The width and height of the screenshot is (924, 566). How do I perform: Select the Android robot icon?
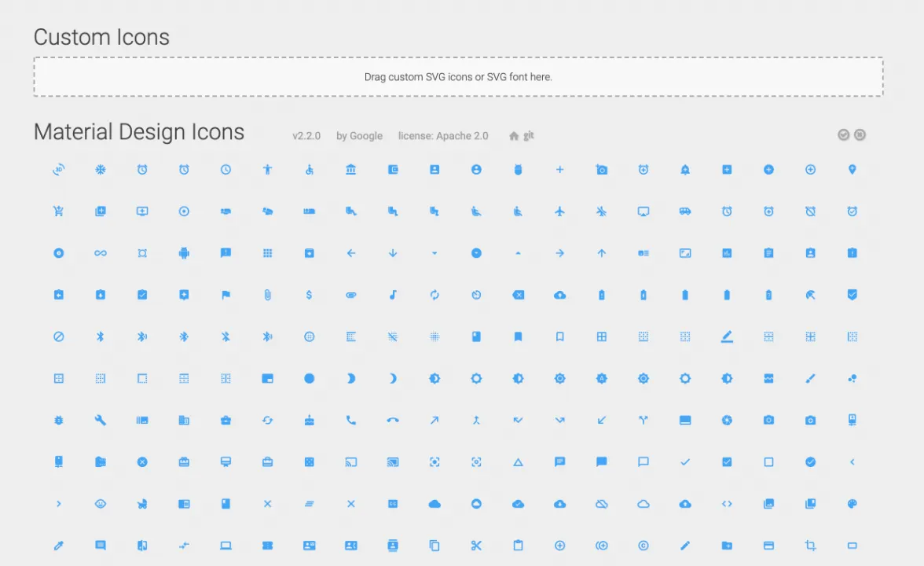pos(184,253)
